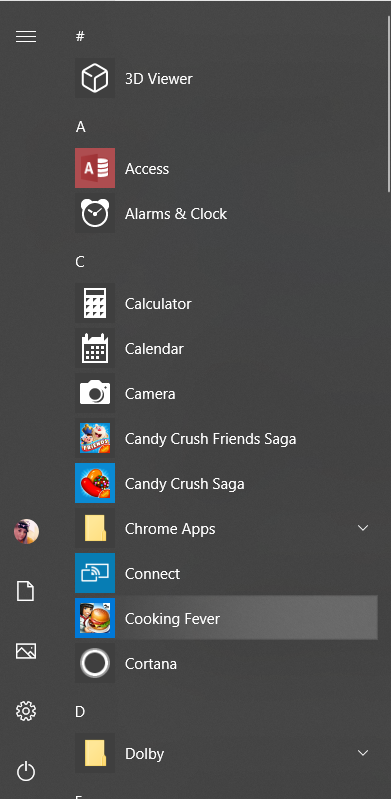391x799 pixels.
Task: Click the '#' section header
Action: (80, 36)
